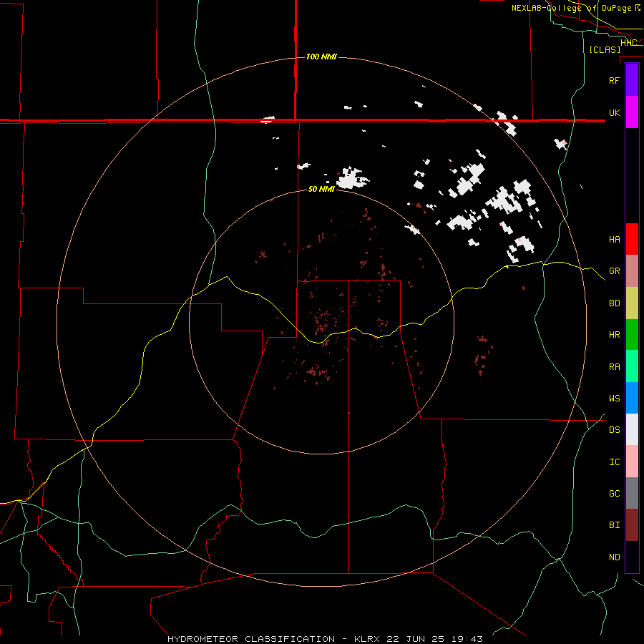The width and height of the screenshot is (644, 644).
Task: Click the GR legend label
Action: pyautogui.click(x=614, y=271)
